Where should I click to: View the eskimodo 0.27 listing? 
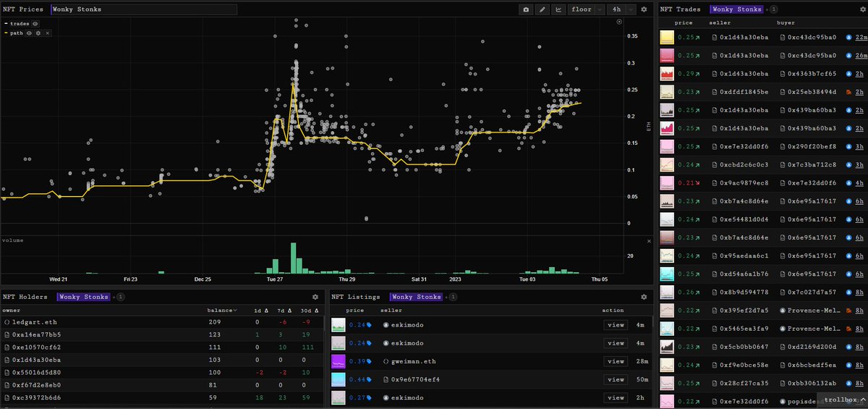pyautogui.click(x=616, y=397)
